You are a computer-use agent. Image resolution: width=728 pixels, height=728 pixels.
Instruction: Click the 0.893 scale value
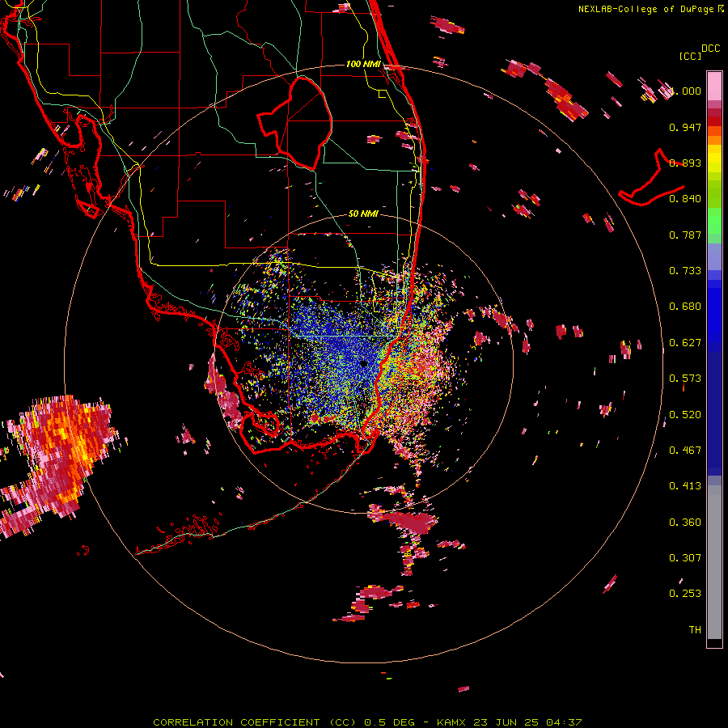(x=685, y=163)
